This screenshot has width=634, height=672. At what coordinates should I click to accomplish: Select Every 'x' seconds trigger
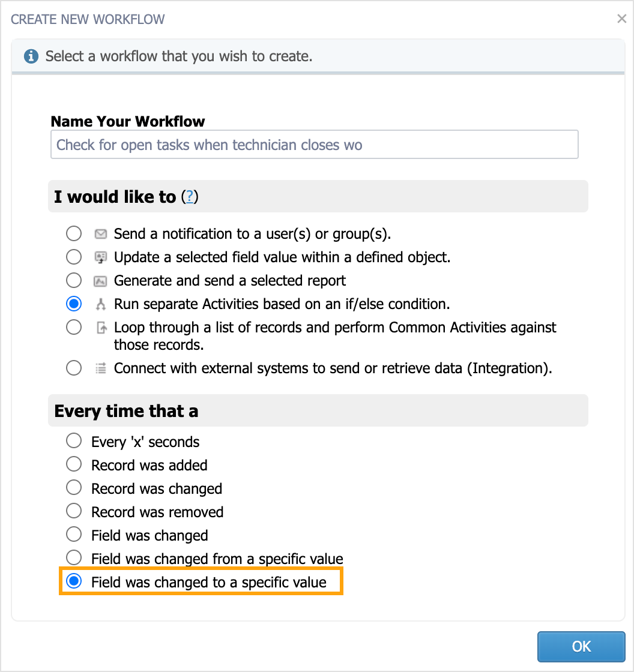[x=74, y=440]
